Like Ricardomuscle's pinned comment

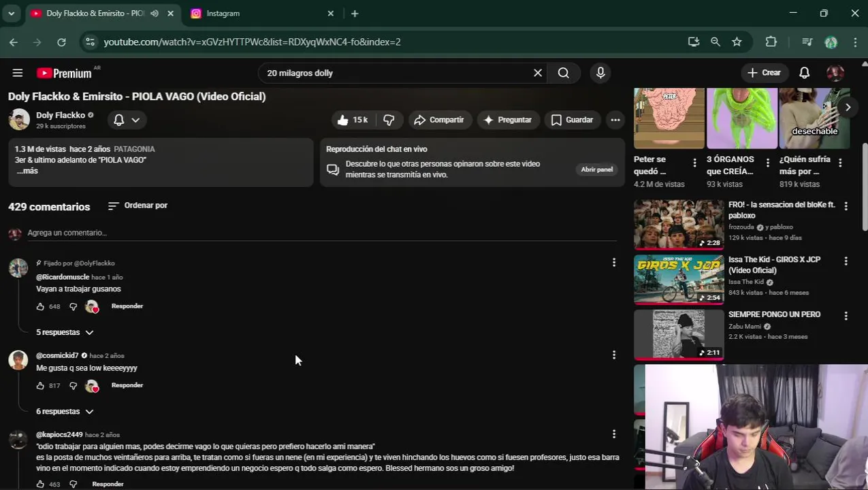(40, 307)
